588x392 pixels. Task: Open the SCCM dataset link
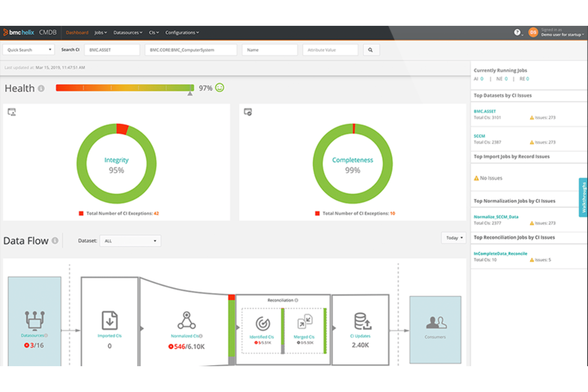coord(479,136)
